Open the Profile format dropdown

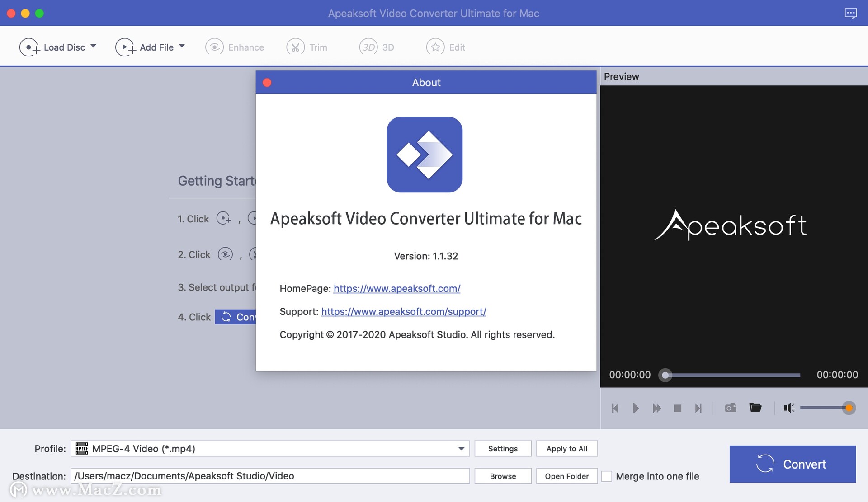pyautogui.click(x=461, y=449)
